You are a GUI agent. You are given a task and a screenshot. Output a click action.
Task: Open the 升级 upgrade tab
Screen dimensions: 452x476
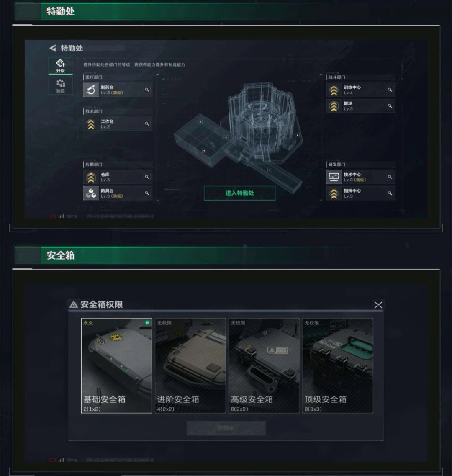tap(60, 66)
